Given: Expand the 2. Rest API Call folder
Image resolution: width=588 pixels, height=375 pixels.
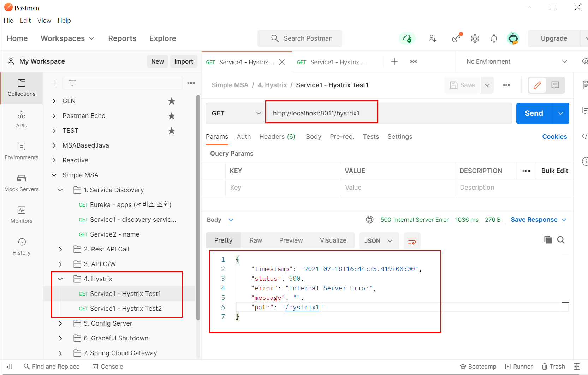Looking at the screenshot, I should click(x=60, y=249).
